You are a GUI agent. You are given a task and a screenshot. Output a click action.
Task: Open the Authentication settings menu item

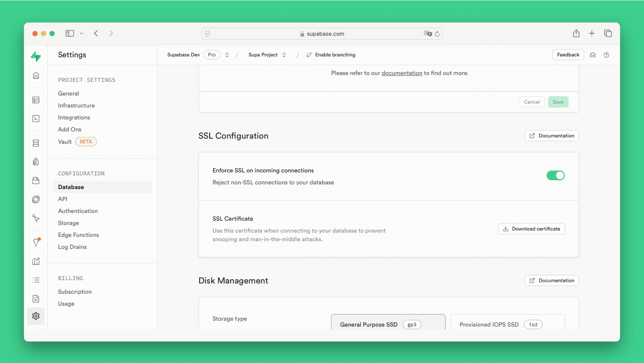coord(78,211)
